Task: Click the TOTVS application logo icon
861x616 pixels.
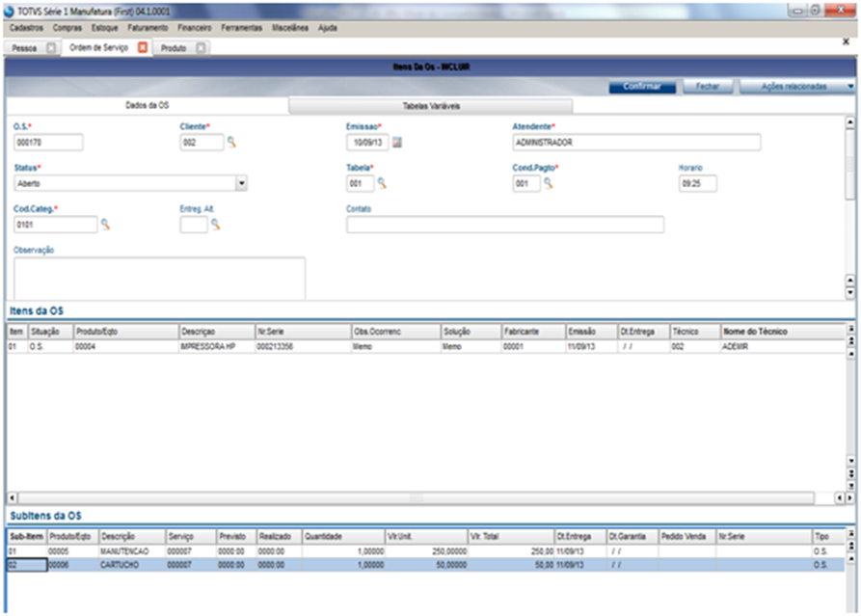Action: click(x=10, y=11)
